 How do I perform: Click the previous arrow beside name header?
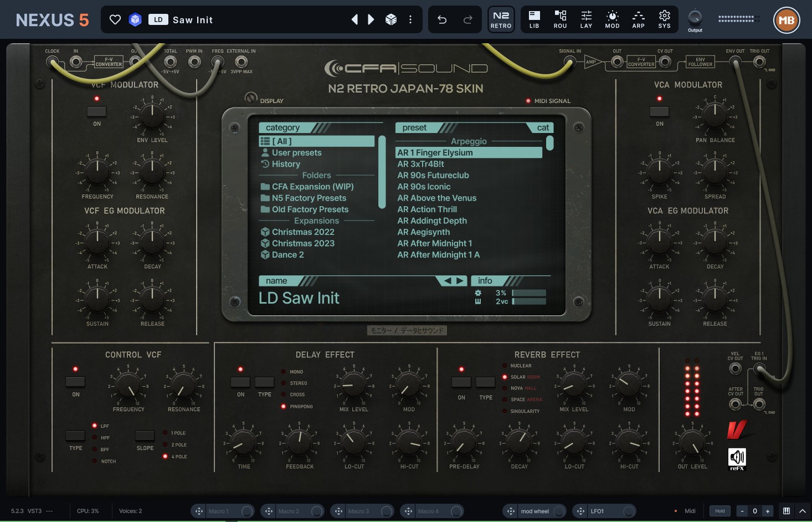tap(448, 281)
